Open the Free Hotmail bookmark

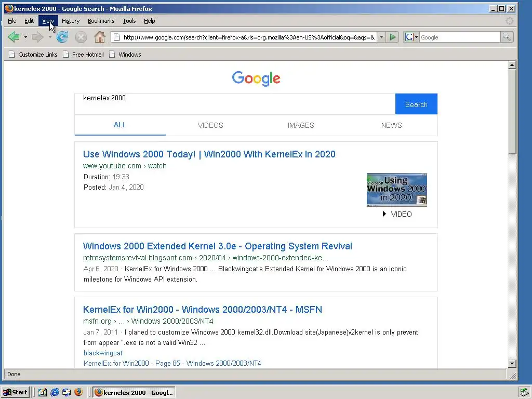84,55
